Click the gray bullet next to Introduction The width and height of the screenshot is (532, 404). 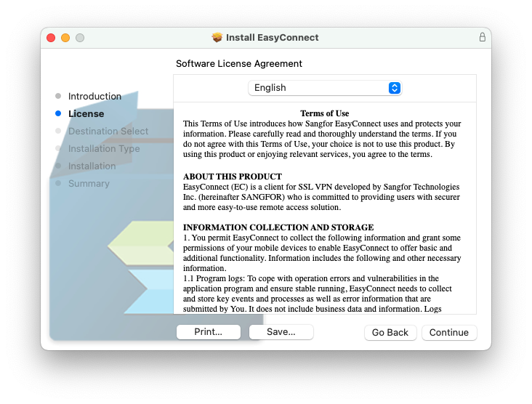tap(58, 96)
